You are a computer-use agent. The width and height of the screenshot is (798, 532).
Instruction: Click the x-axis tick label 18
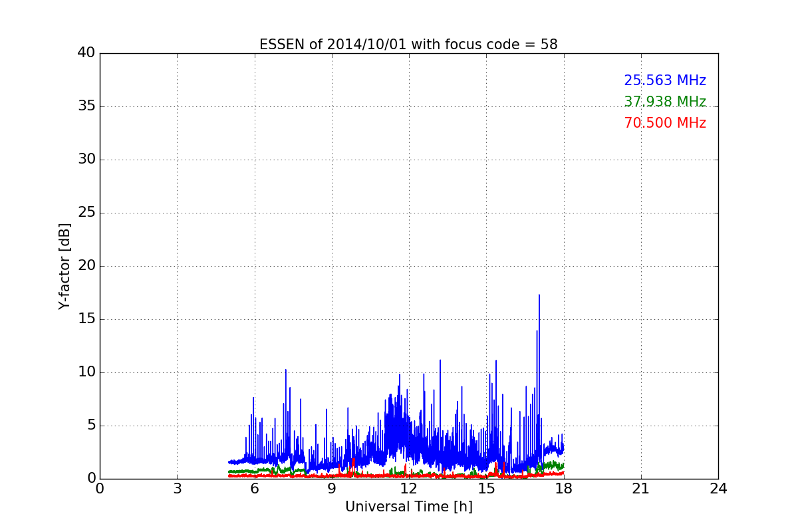pyautogui.click(x=564, y=489)
